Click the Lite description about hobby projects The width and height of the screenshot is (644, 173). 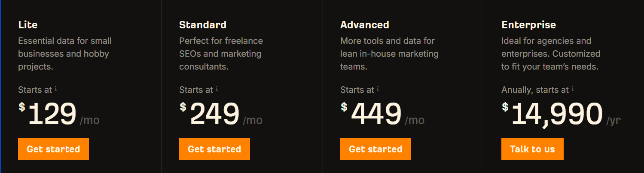pos(65,54)
